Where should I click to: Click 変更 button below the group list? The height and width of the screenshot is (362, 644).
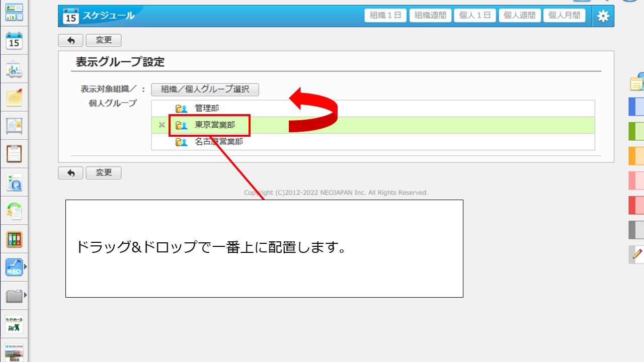click(104, 172)
